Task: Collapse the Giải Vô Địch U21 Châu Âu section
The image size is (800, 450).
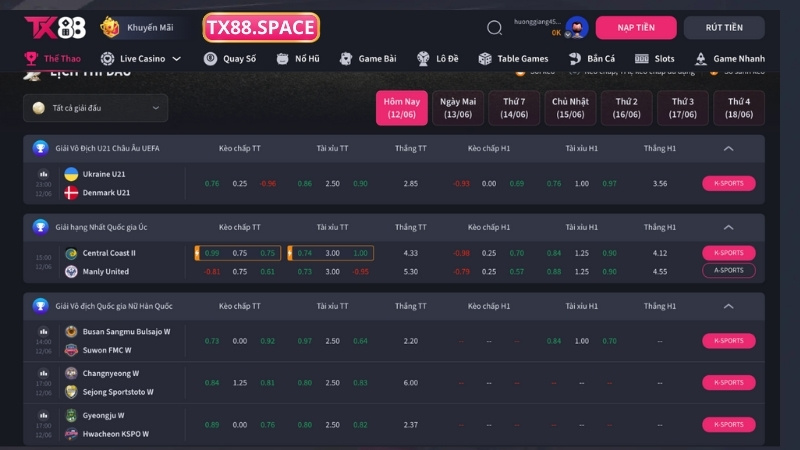Action: tap(729, 148)
